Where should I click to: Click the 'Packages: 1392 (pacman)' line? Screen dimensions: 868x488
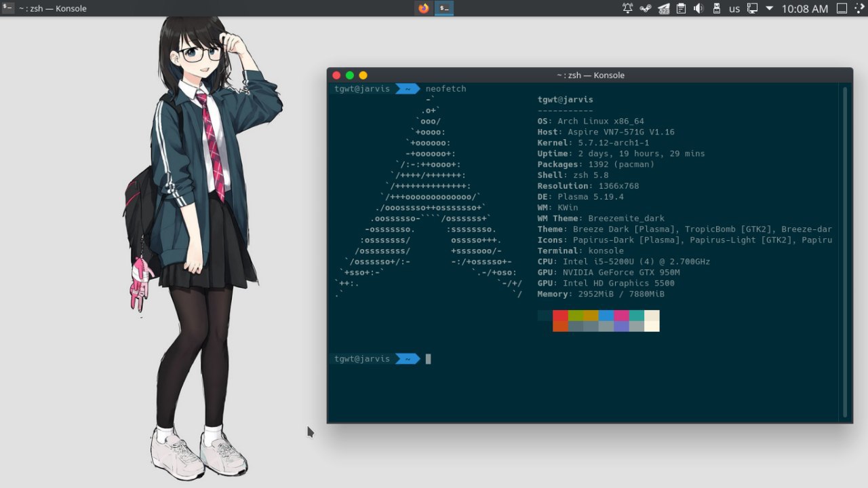pos(596,165)
